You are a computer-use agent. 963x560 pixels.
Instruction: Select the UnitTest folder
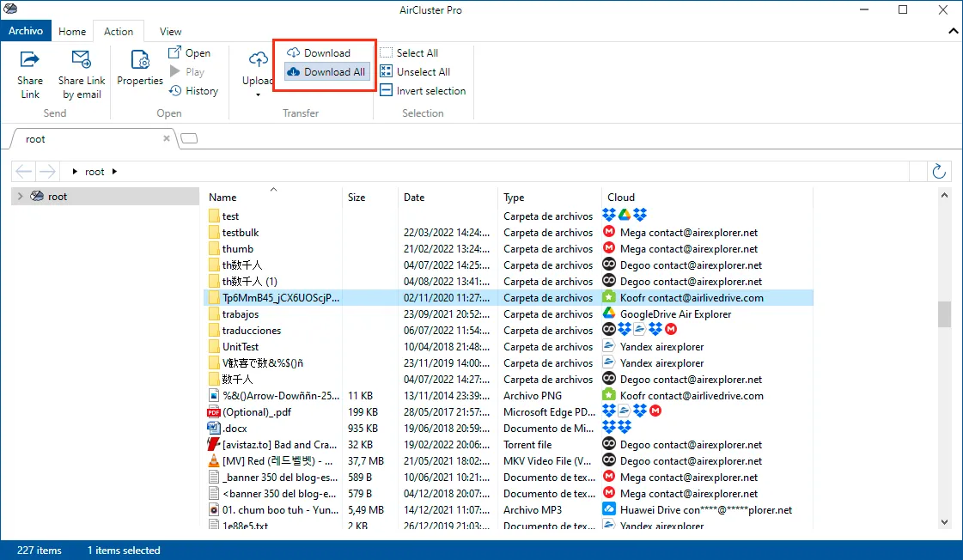click(x=241, y=346)
